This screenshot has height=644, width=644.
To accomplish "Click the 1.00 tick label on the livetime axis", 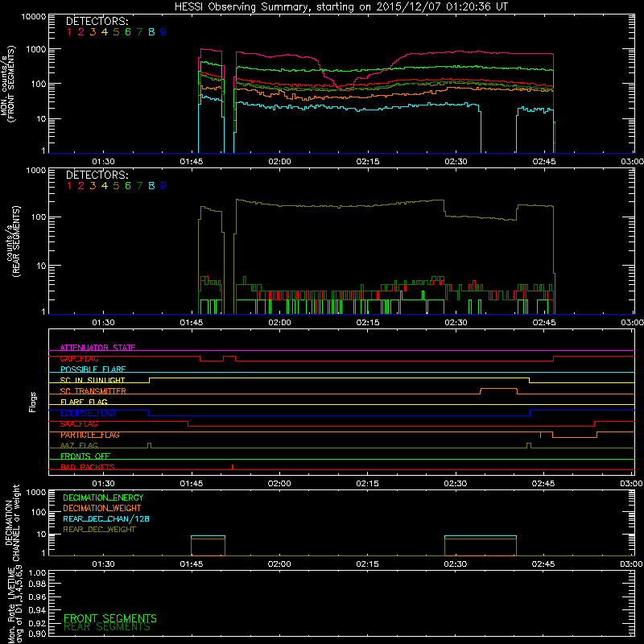I will [37, 573].
